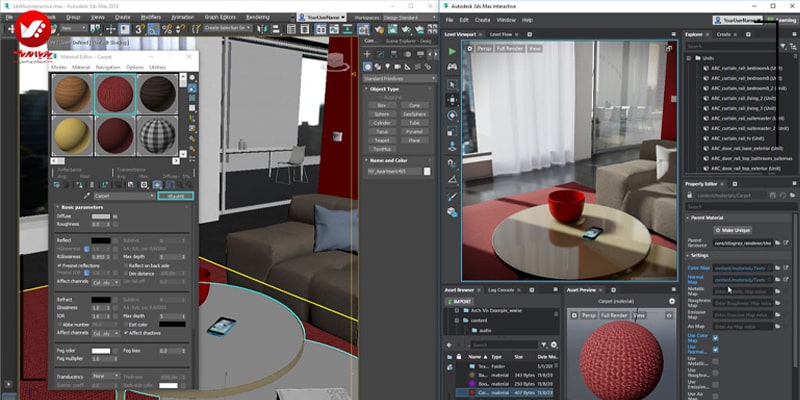Click Full Render button in Level Viewport
This screenshot has height=400, width=800.
[x=509, y=48]
